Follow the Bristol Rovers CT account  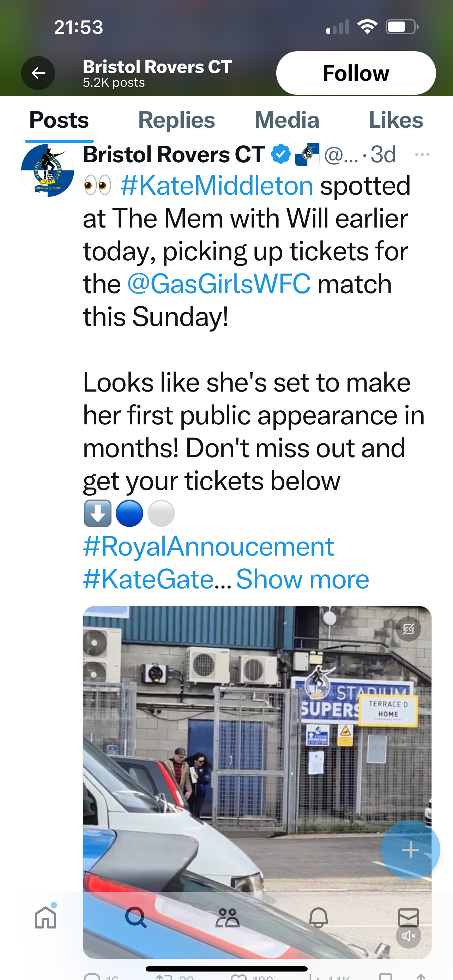point(356,73)
